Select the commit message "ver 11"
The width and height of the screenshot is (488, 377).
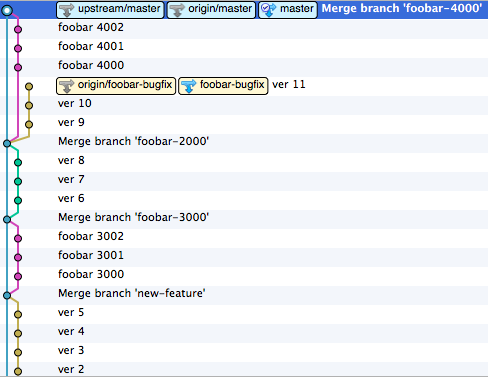pyautogui.click(x=289, y=85)
